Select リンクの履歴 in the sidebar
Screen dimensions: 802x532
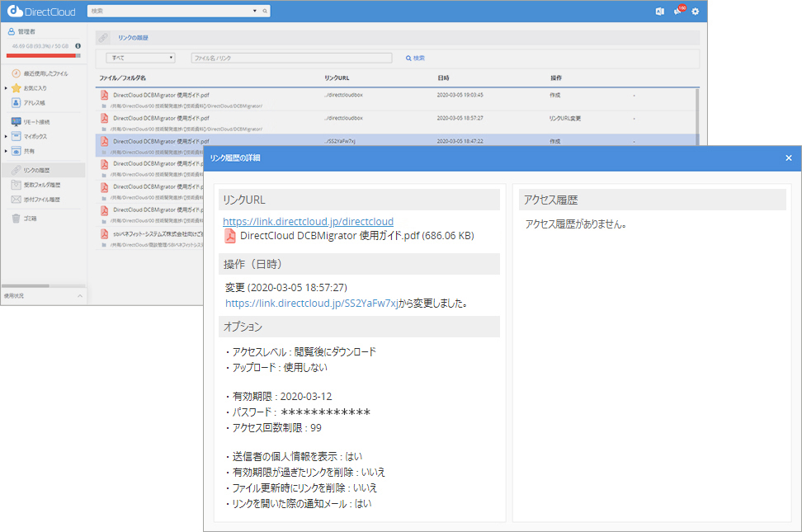pos(43,170)
